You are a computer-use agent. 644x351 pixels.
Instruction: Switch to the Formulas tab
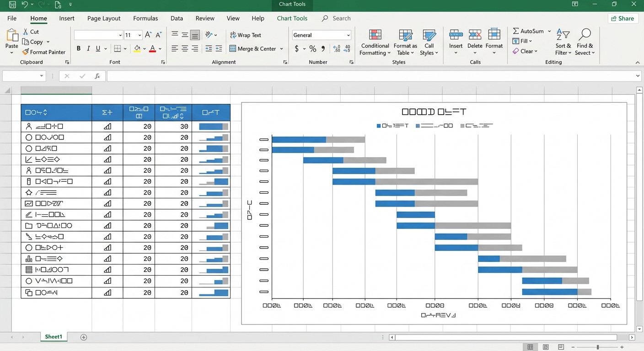[145, 18]
